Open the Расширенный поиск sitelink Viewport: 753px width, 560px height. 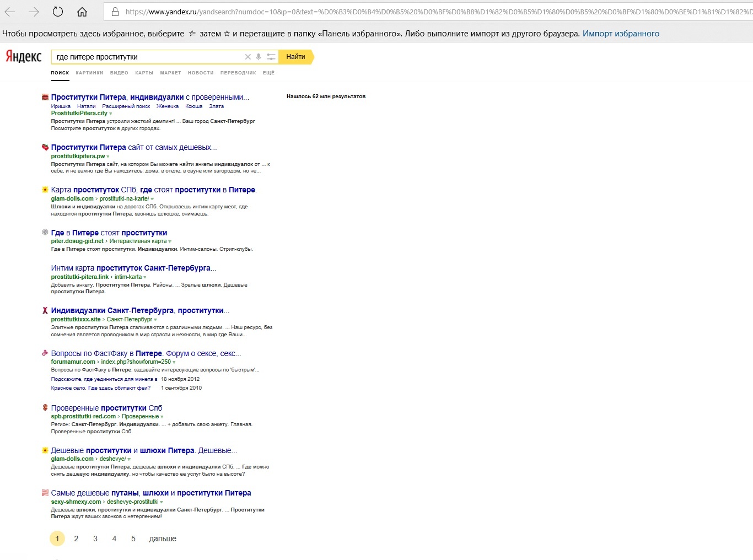click(126, 106)
